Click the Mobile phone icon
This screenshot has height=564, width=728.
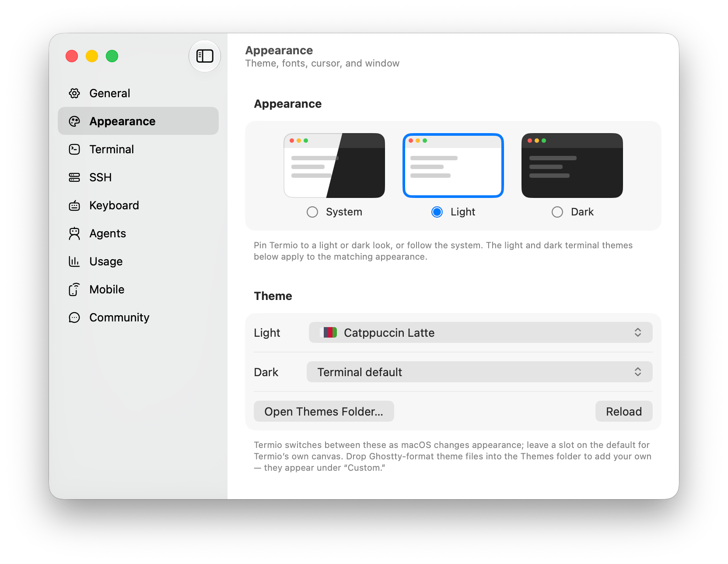[74, 289]
